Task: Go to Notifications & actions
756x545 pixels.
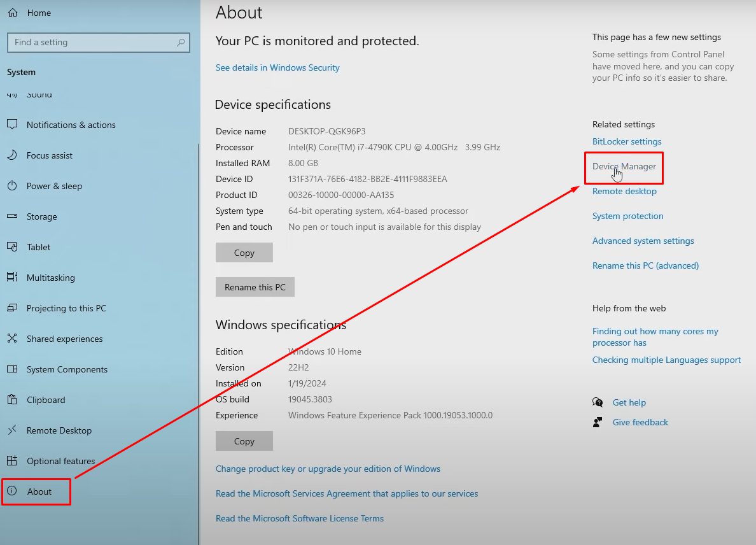Action: (x=71, y=125)
